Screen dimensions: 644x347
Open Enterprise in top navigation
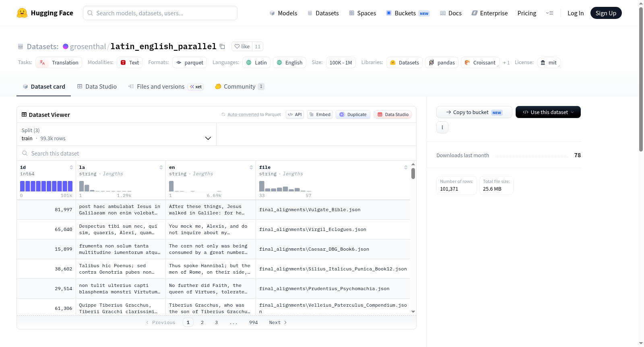[490, 13]
